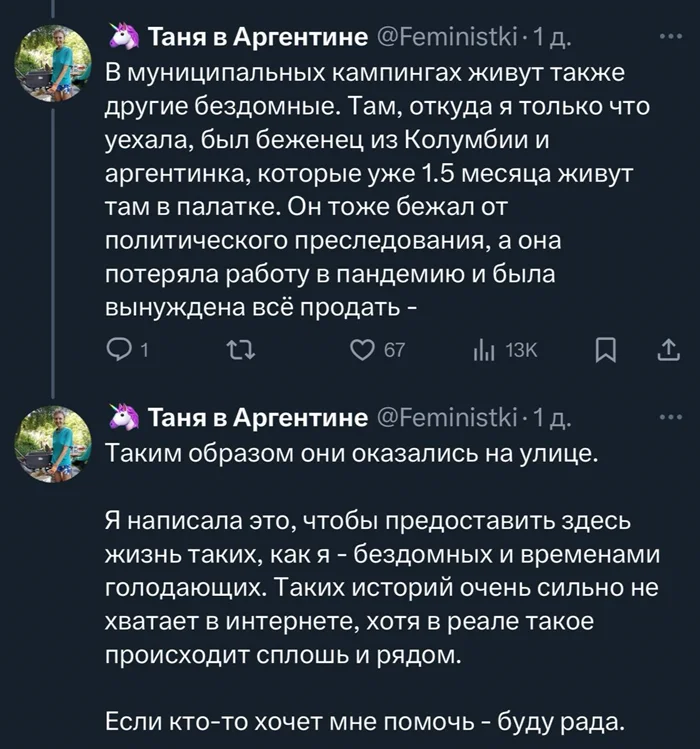Open the first tweet's author name Таня в Аргентине
The height and width of the screenshot is (749, 700).
click(258, 39)
